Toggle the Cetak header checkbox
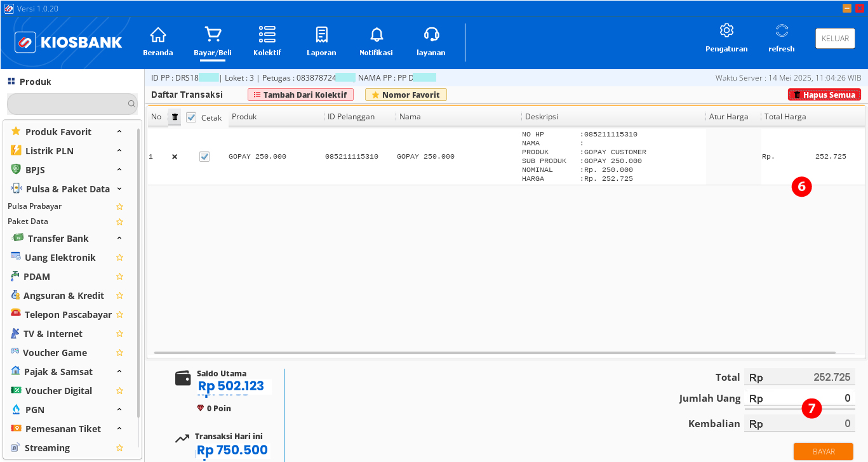The width and height of the screenshot is (868, 462). [x=191, y=117]
